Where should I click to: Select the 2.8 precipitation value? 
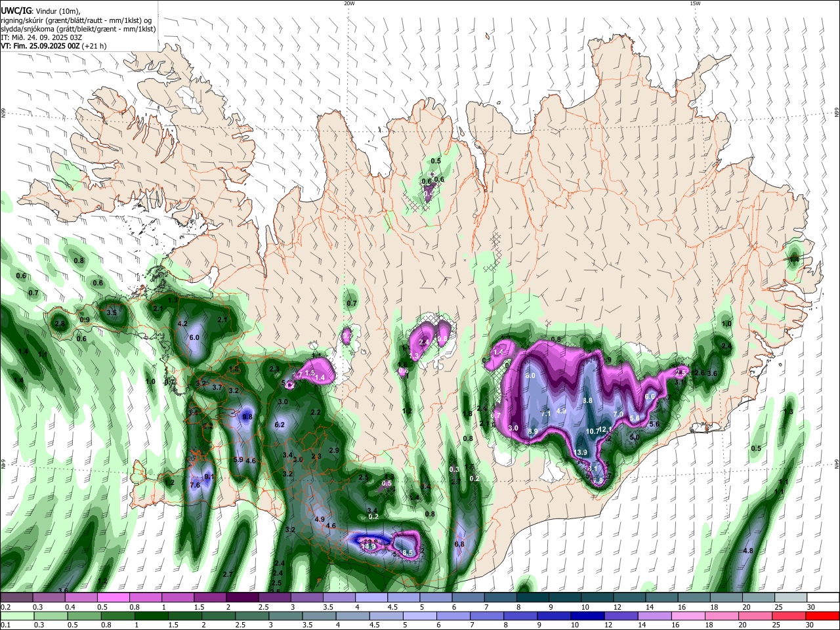pyautogui.click(x=60, y=324)
